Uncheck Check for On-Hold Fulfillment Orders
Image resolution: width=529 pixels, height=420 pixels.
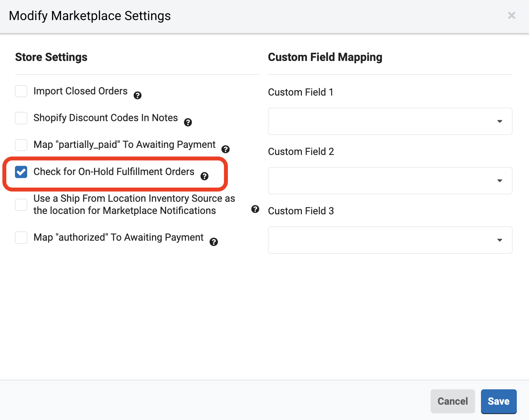21,172
